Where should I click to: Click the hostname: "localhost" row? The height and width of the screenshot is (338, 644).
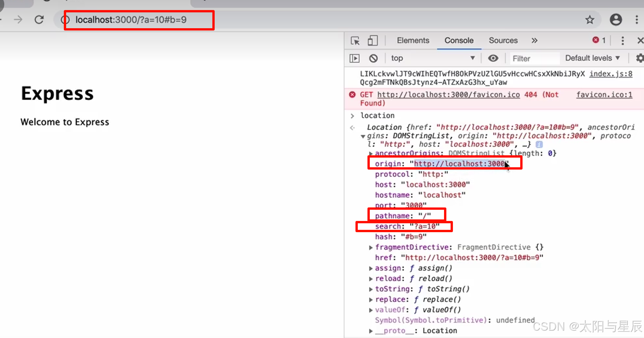(420, 195)
